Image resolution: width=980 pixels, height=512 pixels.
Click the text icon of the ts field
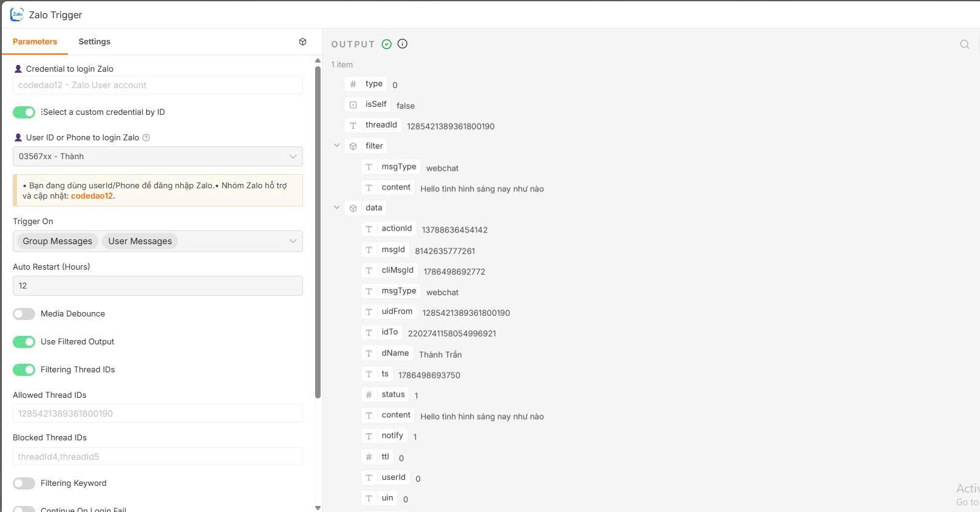tap(369, 374)
